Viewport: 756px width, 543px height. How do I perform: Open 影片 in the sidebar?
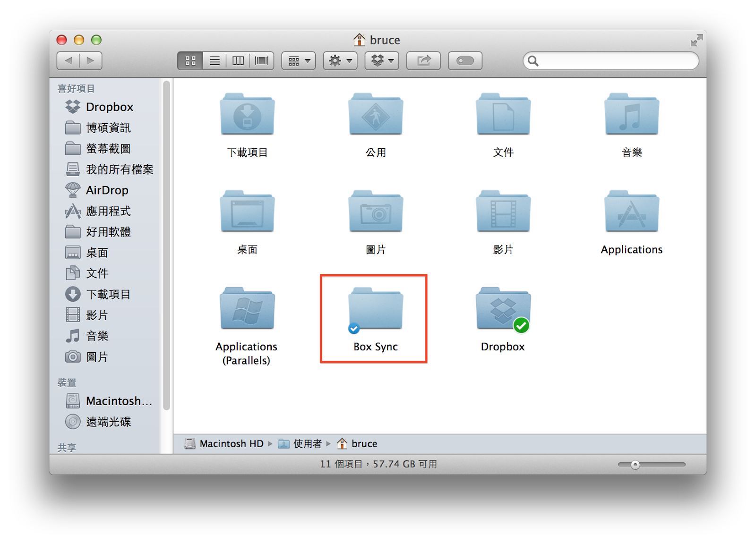(x=87, y=315)
